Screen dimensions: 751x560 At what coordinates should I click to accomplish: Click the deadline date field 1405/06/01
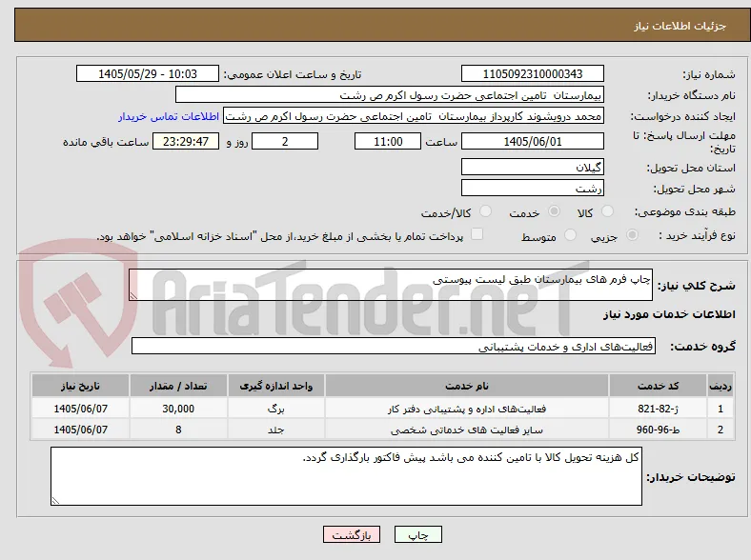pos(533,141)
